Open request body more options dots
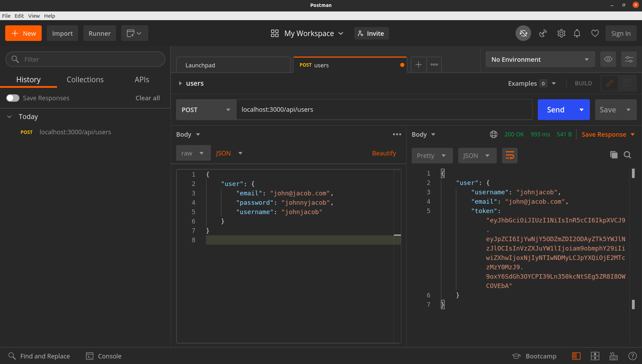This screenshot has width=642, height=364. [x=397, y=134]
